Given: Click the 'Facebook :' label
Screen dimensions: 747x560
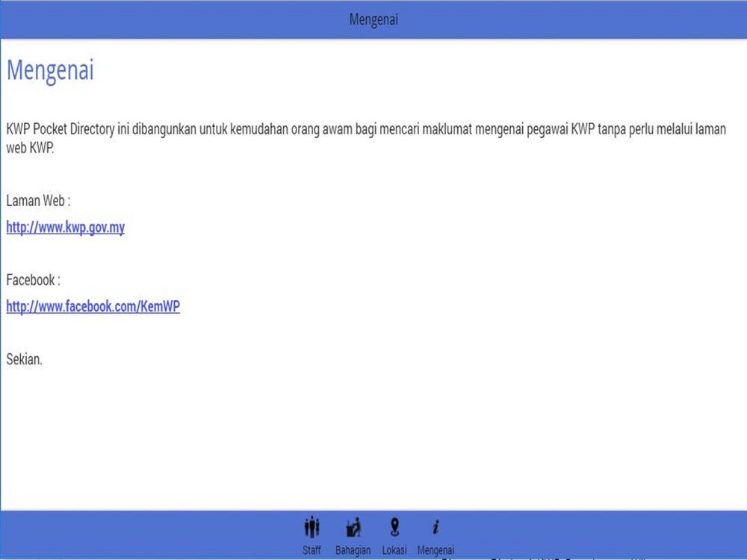Looking at the screenshot, I should pyautogui.click(x=34, y=280).
